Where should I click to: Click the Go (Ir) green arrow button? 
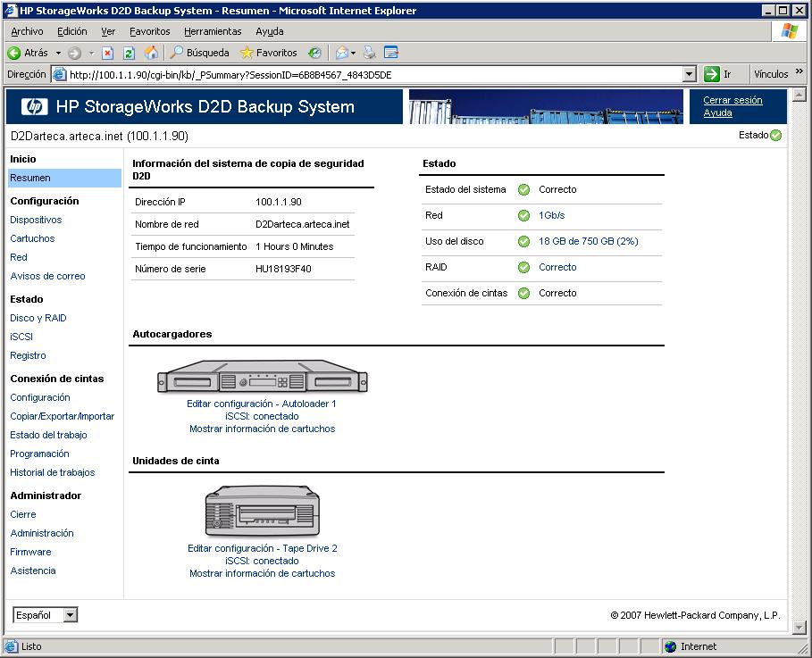712,74
